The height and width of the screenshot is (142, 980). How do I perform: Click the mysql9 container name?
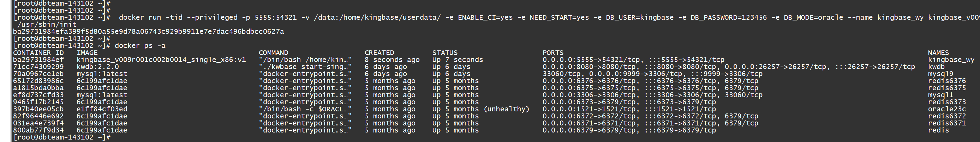click(x=940, y=74)
